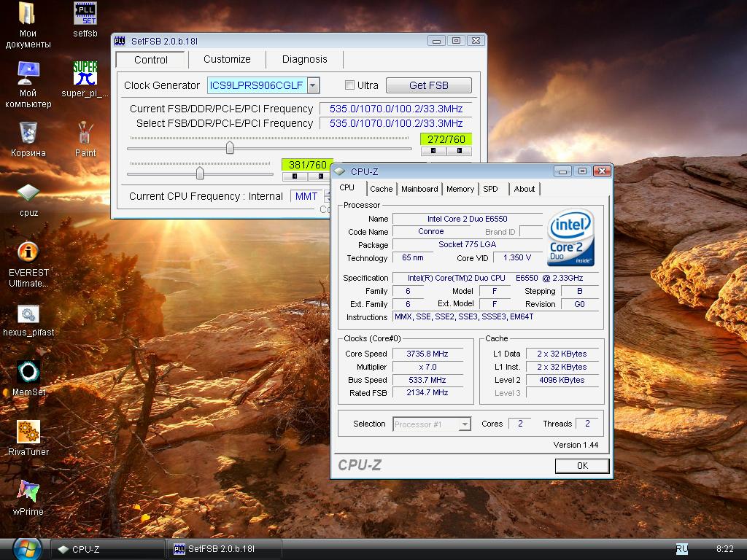This screenshot has height=560, width=747.
Task: Open the Mainboard tab in CPU-Z
Action: point(419,189)
